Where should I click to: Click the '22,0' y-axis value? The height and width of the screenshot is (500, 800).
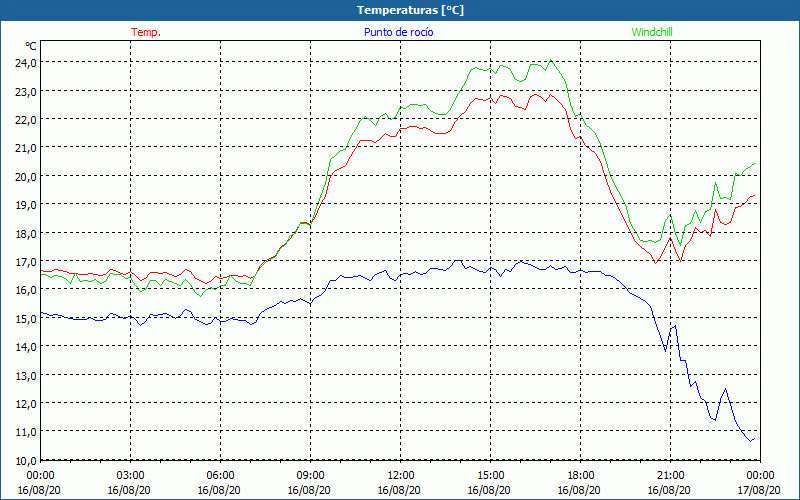(x=26, y=119)
